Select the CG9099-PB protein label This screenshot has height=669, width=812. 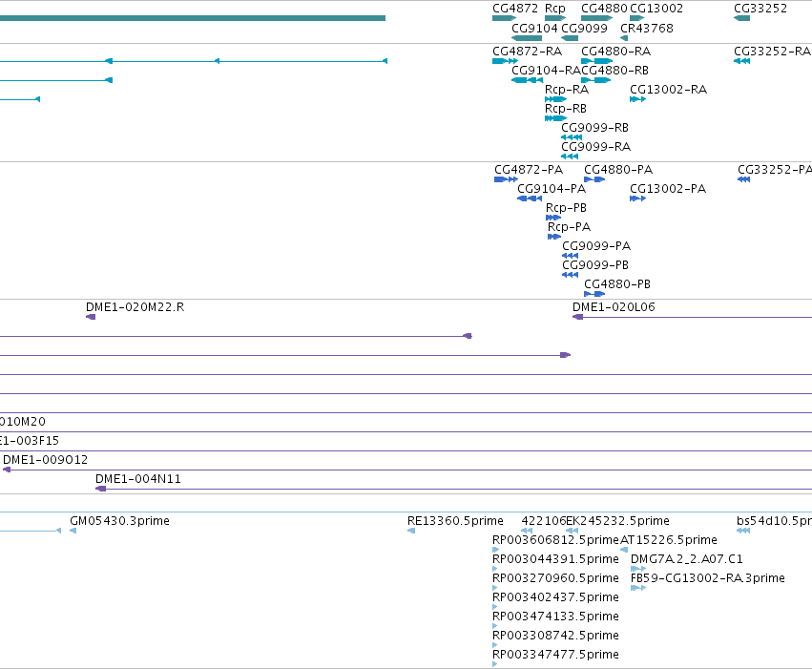coord(595,265)
